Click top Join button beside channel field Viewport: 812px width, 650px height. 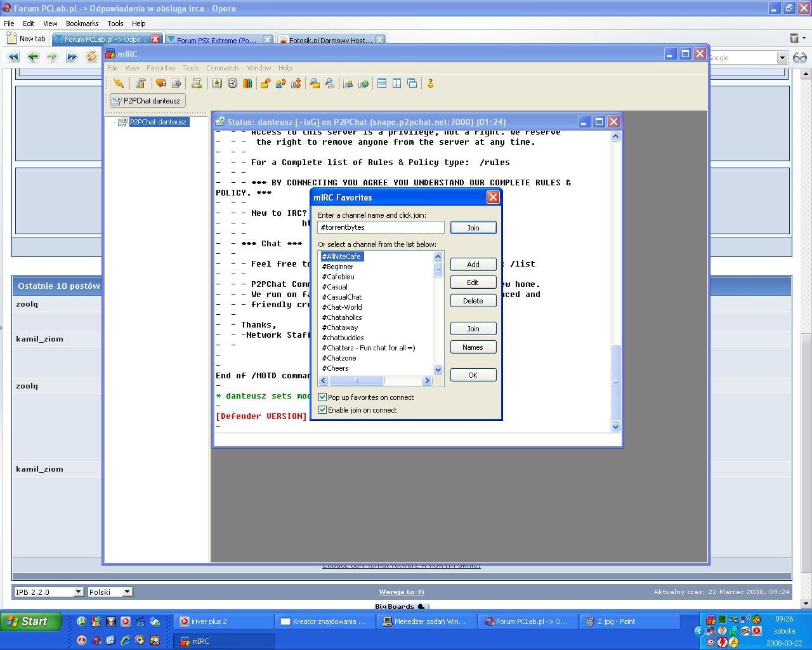click(x=473, y=227)
